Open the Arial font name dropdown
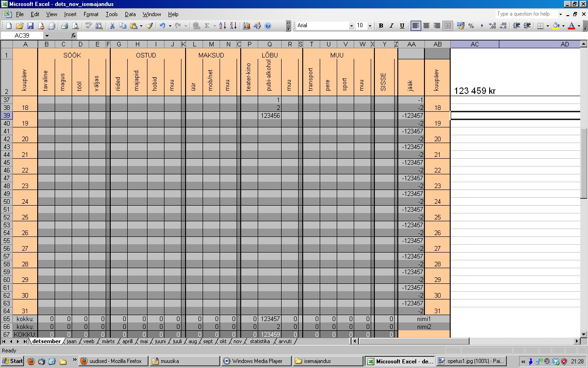The width and height of the screenshot is (588, 368). tap(351, 26)
